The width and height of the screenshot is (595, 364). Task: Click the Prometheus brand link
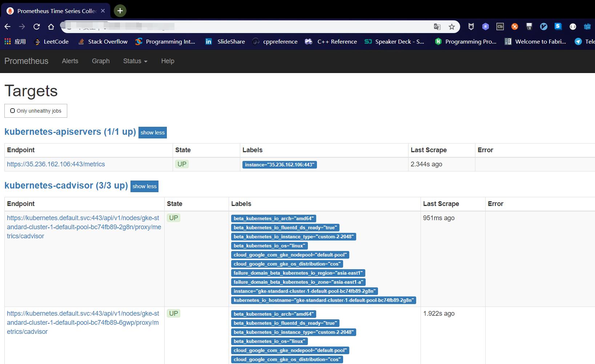[x=26, y=61]
